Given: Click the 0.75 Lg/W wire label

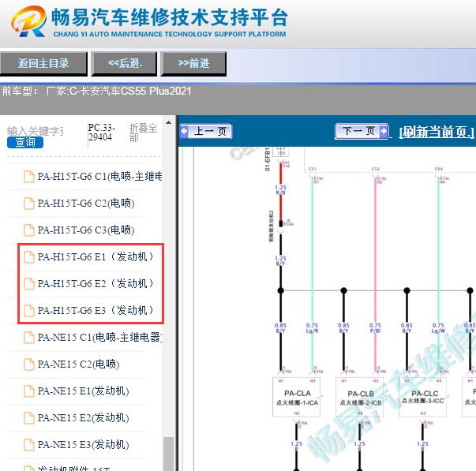Looking at the screenshot, I should coord(438,327).
